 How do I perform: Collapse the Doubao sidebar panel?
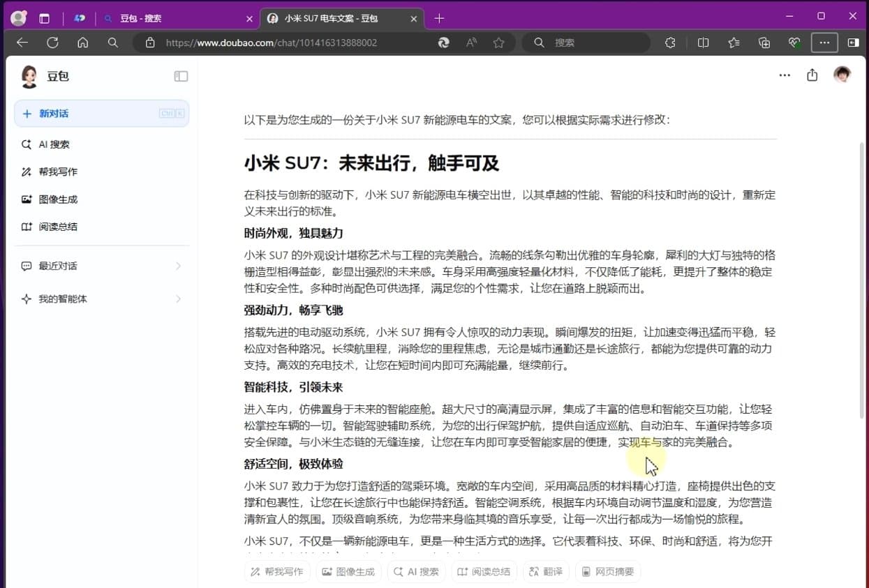181,77
